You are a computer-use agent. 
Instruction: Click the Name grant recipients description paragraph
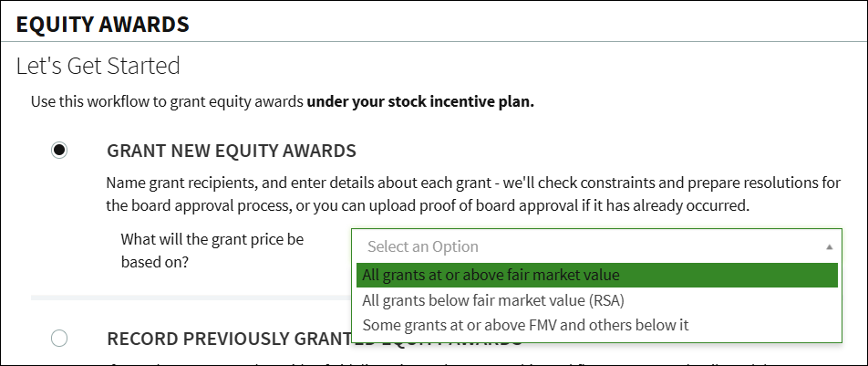(x=473, y=194)
